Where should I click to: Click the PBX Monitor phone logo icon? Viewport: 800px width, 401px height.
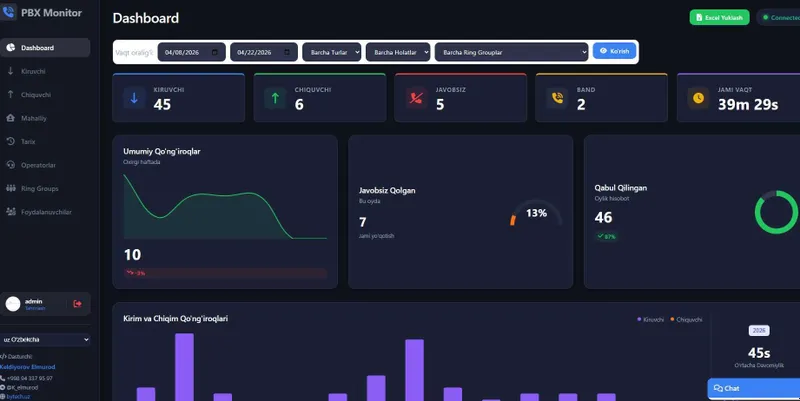click(8, 12)
